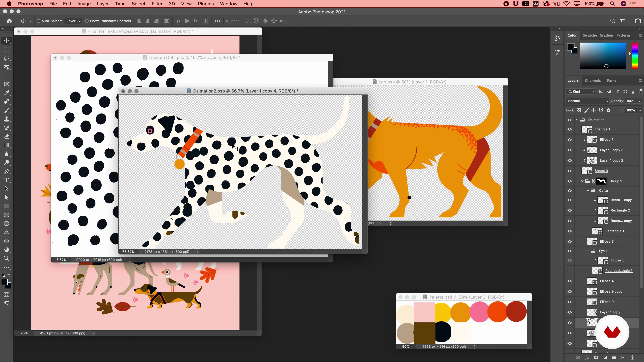This screenshot has height=362, width=644.
Task: Hide the Rectangle 1 layer
Action: coord(570,231)
